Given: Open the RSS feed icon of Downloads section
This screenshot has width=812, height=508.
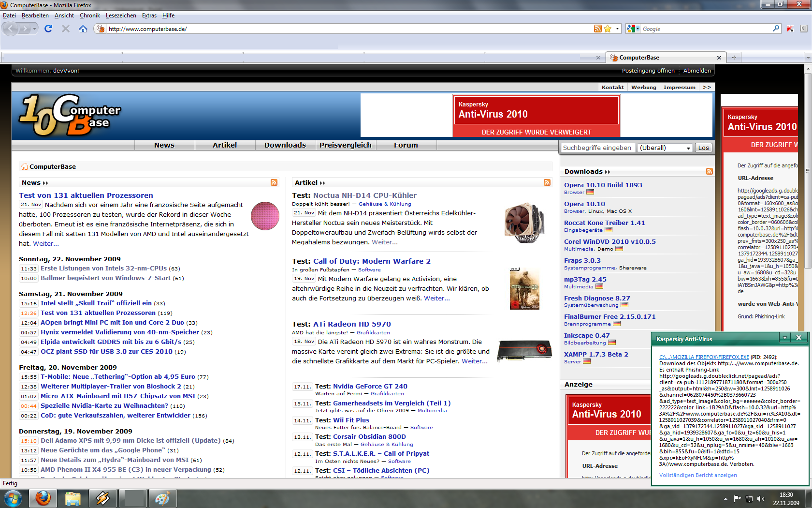Looking at the screenshot, I should click(710, 171).
